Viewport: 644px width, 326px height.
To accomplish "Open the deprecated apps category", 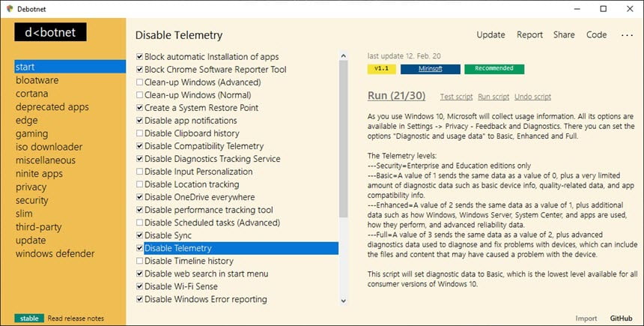I will (52, 107).
